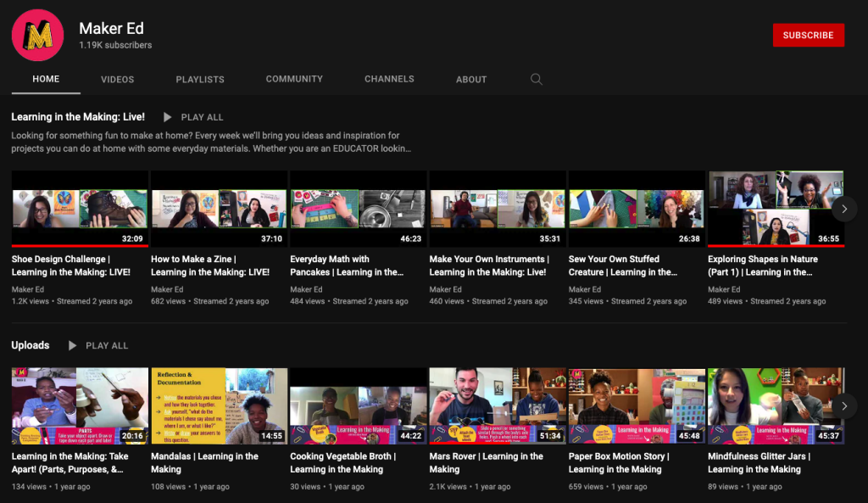The width and height of the screenshot is (868, 503).
Task: Open the Learning in the Making: Live! section title
Action: point(78,117)
